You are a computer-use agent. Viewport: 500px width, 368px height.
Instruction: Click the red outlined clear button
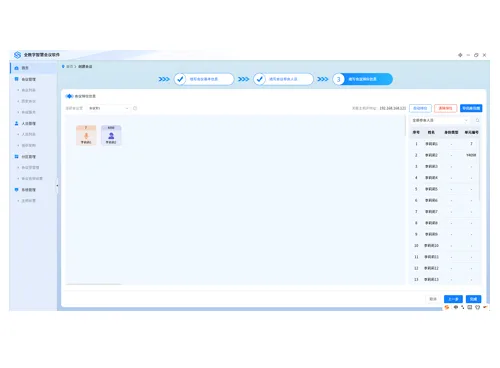[445, 108]
